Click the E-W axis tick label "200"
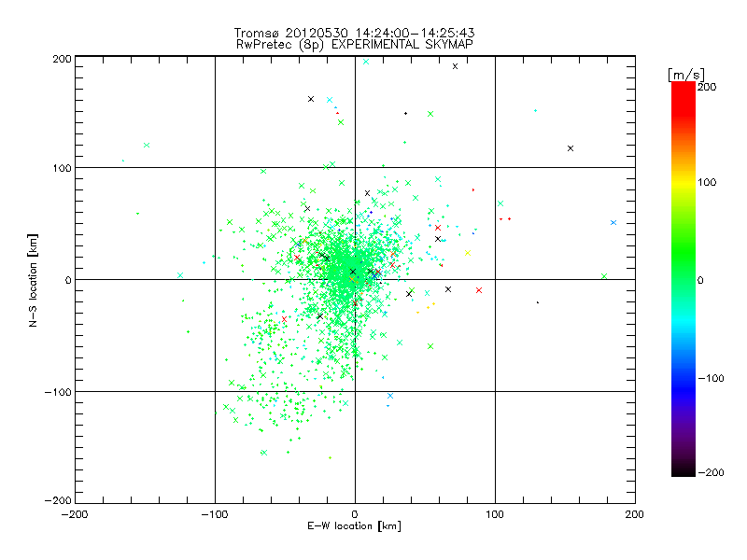The width and height of the screenshot is (747, 560). pyautogui.click(x=635, y=515)
